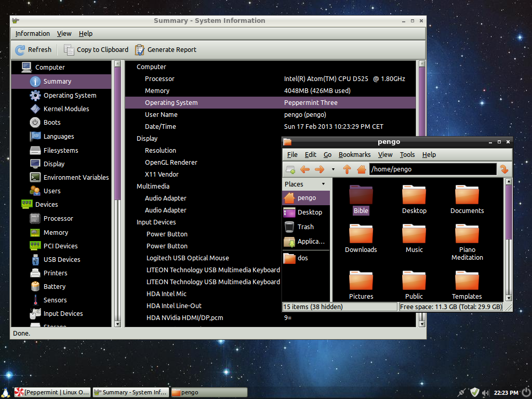Go up to the parent folder
This screenshot has height=399, width=532.
click(347, 169)
